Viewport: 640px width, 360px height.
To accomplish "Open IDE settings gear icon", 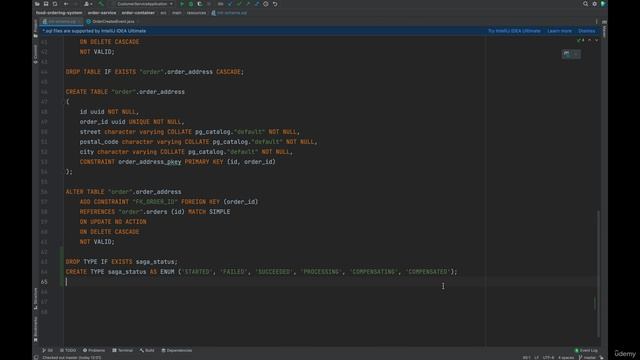I will point(595,4).
